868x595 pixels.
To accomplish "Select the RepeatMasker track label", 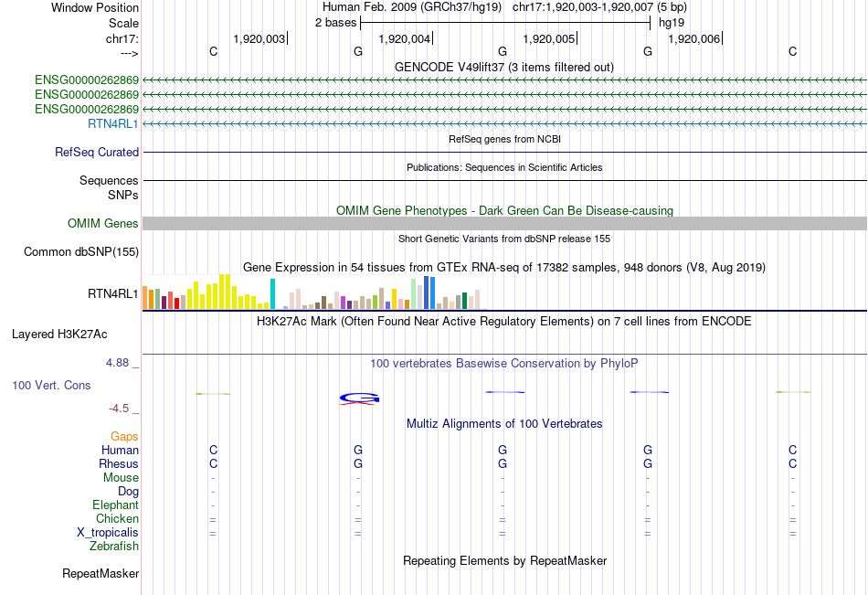I will (101, 573).
